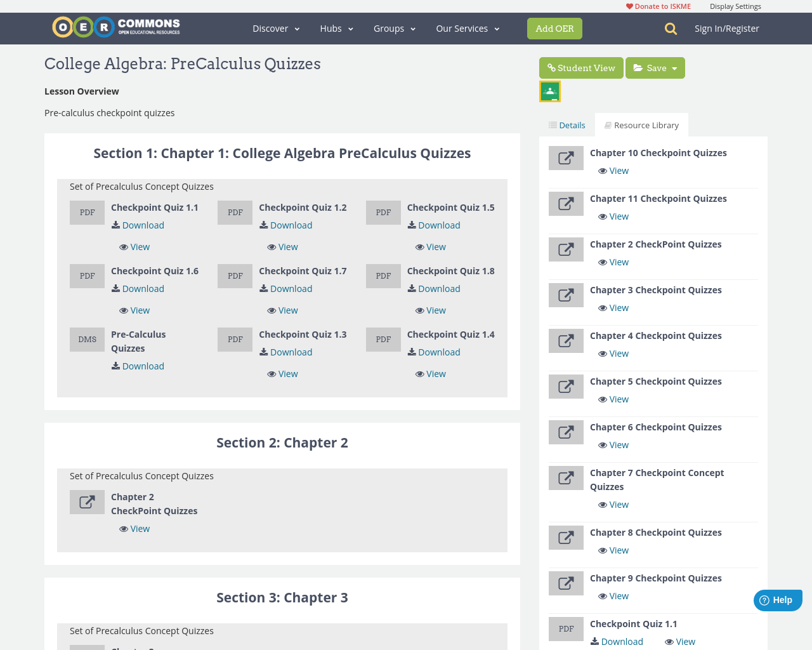
Task: Toggle the eye icon to View Checkpoint Quiz 1.2
Action: pos(271,246)
